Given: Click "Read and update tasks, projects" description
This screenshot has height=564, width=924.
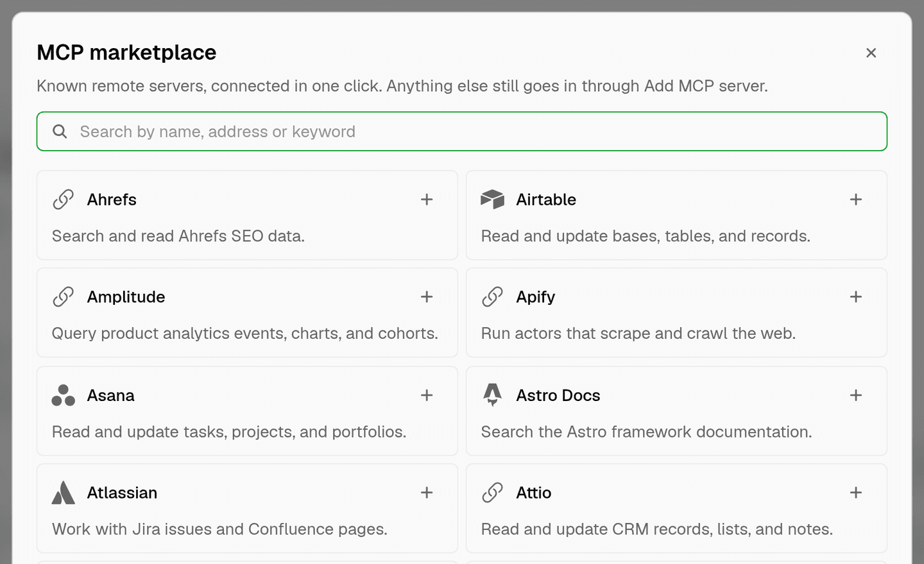Looking at the screenshot, I should pos(229,432).
